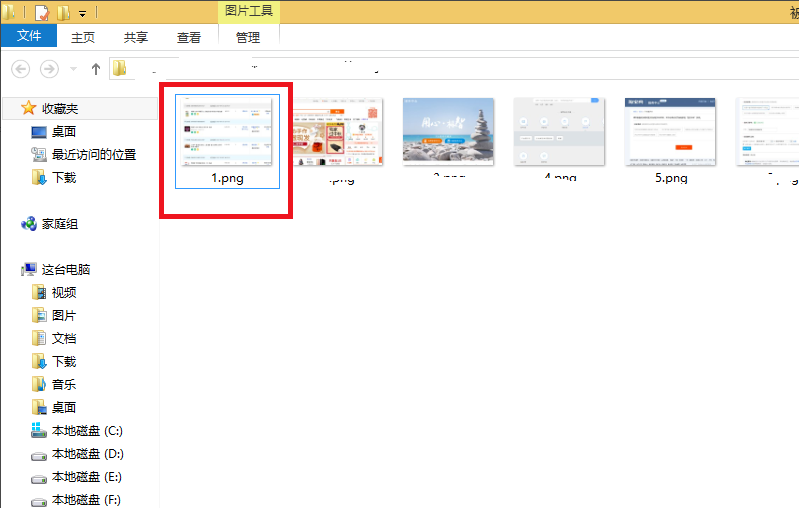Click the window folder icon in title bar
Image resolution: width=799 pixels, height=508 pixels.
point(8,12)
